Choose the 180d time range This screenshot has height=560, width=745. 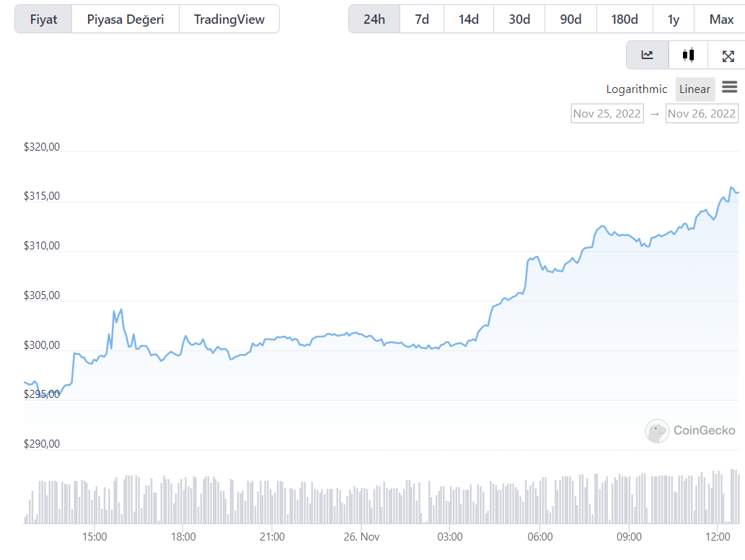click(x=625, y=19)
